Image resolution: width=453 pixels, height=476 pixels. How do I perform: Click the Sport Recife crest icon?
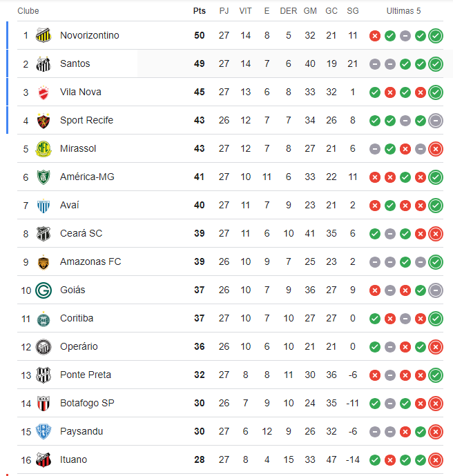(x=44, y=120)
